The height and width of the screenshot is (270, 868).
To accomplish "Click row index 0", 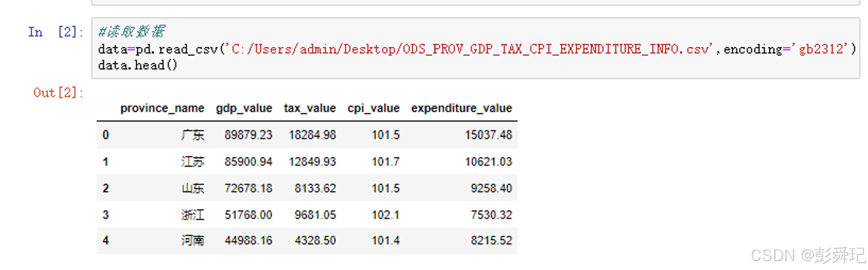I will coord(106,135).
